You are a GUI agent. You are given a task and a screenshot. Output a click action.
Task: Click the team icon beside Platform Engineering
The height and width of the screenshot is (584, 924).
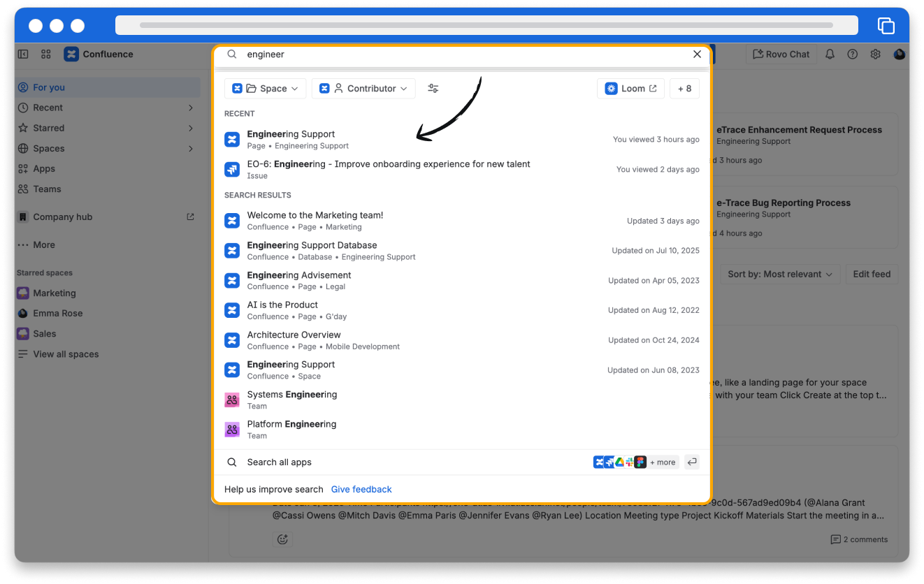[x=232, y=430]
